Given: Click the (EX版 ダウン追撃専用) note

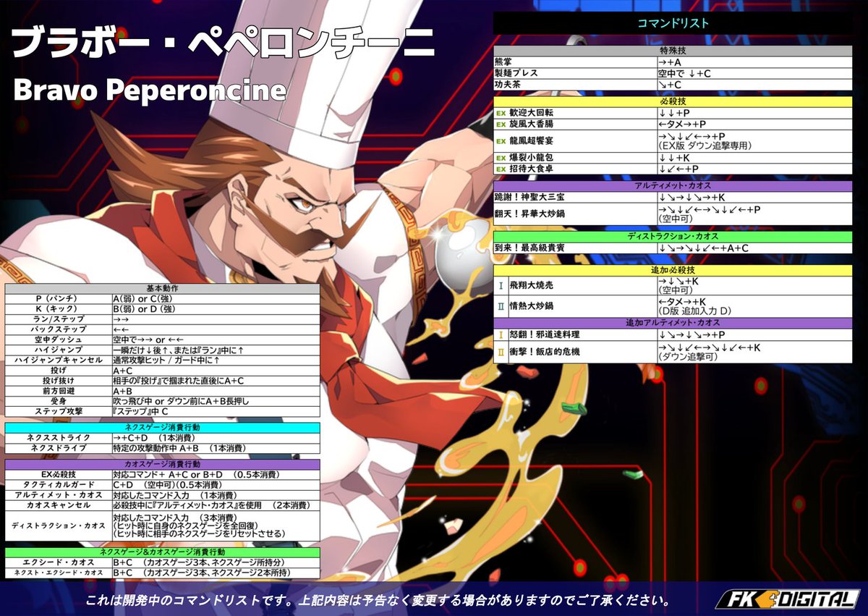Looking at the screenshot, I should coord(705,145).
